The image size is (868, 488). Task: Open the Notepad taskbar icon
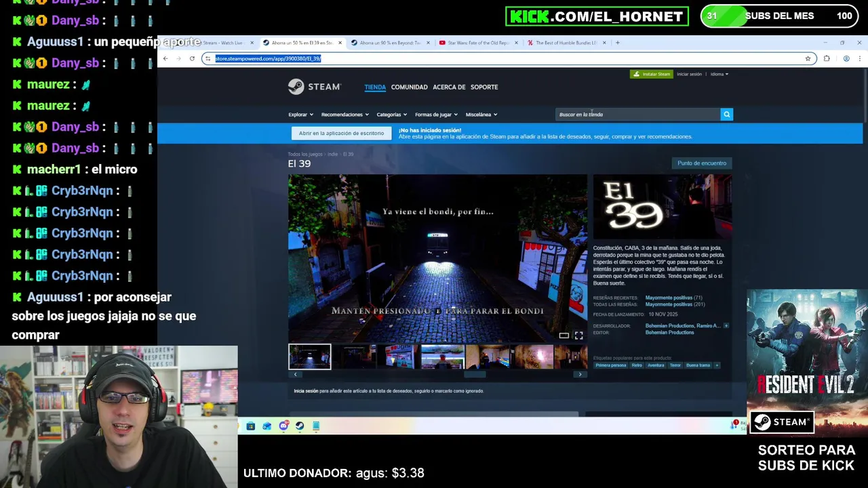coord(316,426)
